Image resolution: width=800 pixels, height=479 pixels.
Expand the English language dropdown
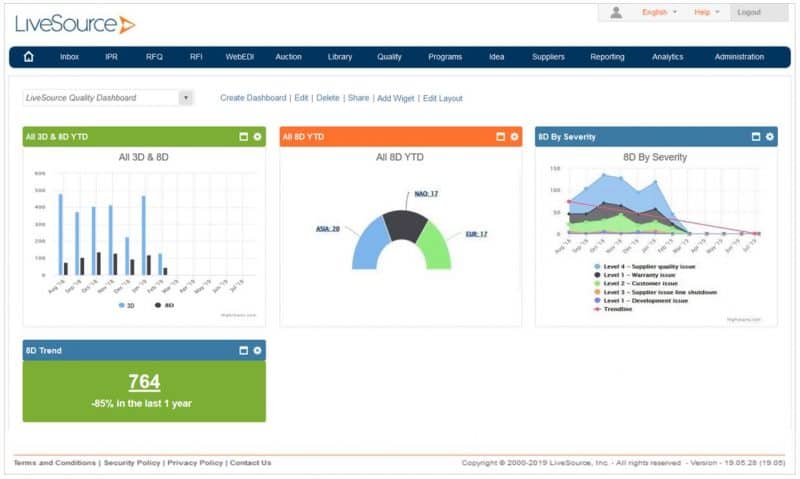659,12
